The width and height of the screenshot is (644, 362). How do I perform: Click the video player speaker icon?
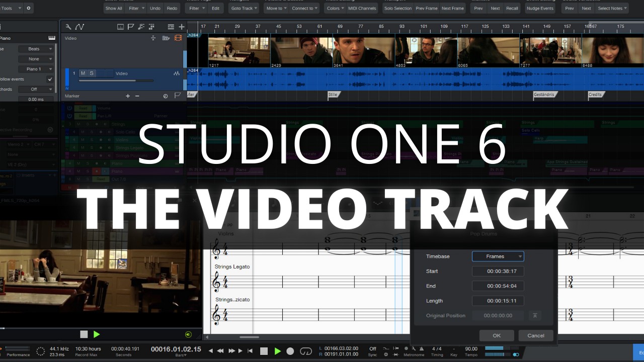pyautogui.click(x=188, y=334)
